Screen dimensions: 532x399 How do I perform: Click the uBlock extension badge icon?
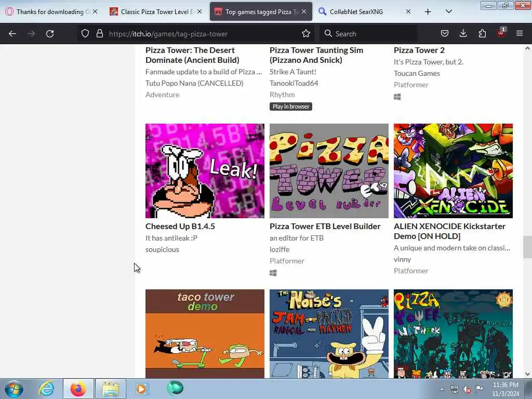click(x=501, y=33)
